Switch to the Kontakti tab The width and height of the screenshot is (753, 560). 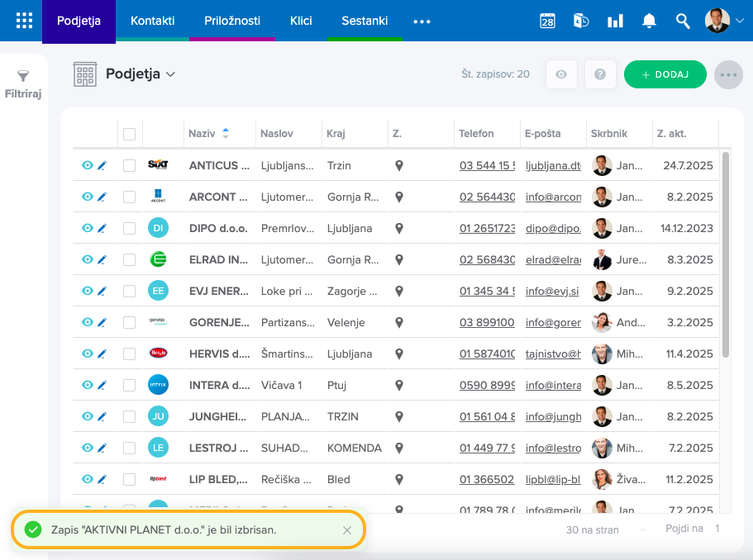pos(153,21)
